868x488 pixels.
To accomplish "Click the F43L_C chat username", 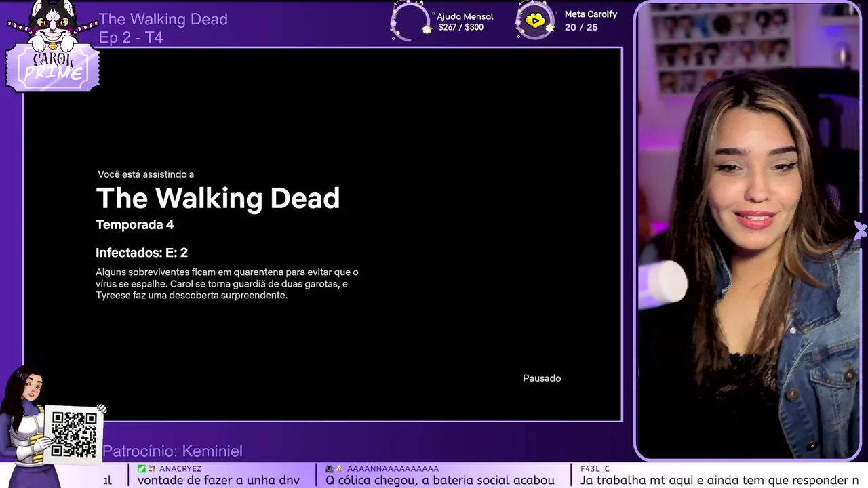I will 595,468.
